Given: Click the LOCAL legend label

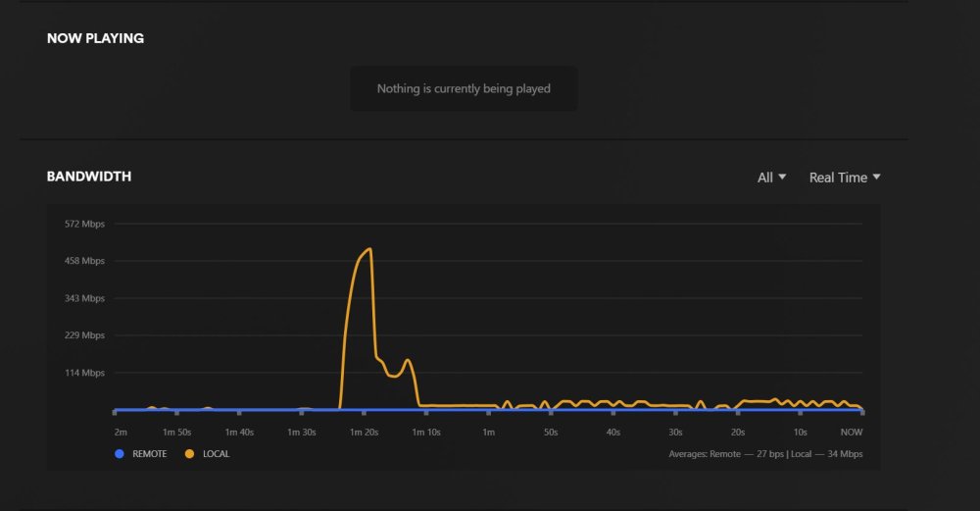Looking at the screenshot, I should 216,454.
